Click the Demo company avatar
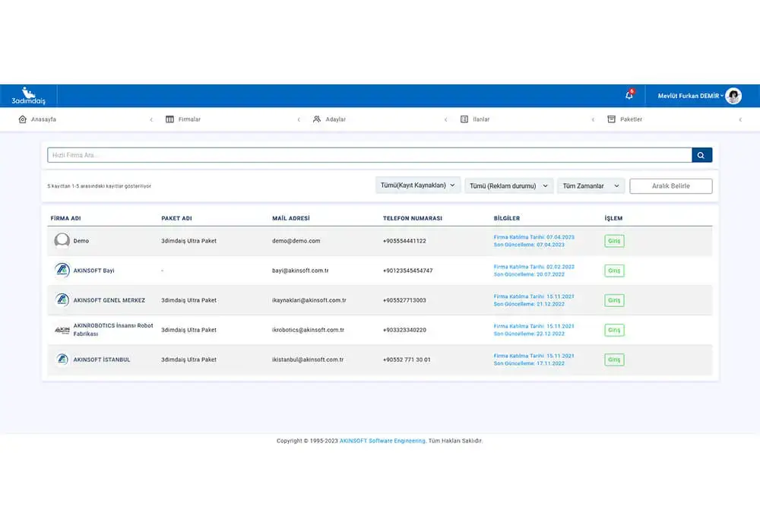The height and width of the screenshot is (532, 760). coord(62,240)
